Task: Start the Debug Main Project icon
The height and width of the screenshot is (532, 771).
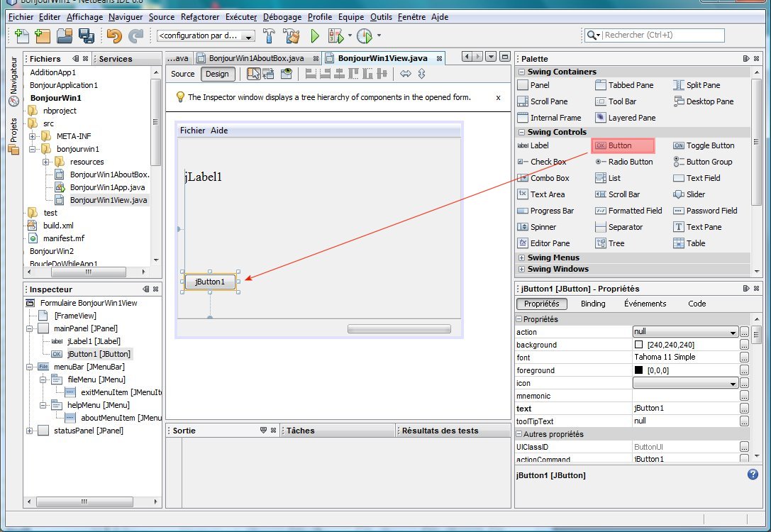Action: (336, 35)
